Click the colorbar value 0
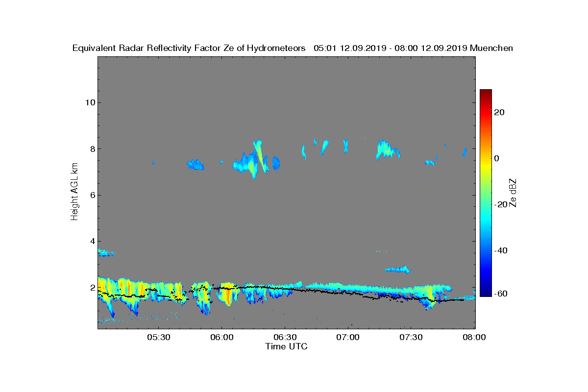This screenshot has width=588, height=392. pos(497,158)
